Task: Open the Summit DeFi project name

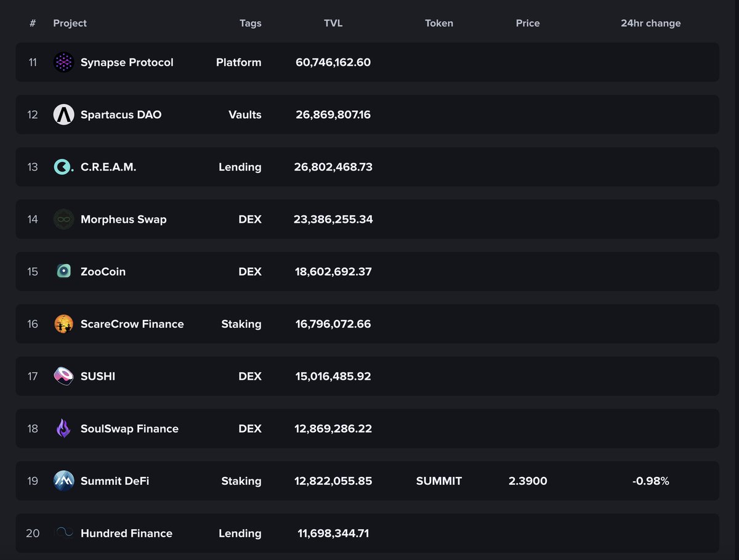Action: click(115, 481)
